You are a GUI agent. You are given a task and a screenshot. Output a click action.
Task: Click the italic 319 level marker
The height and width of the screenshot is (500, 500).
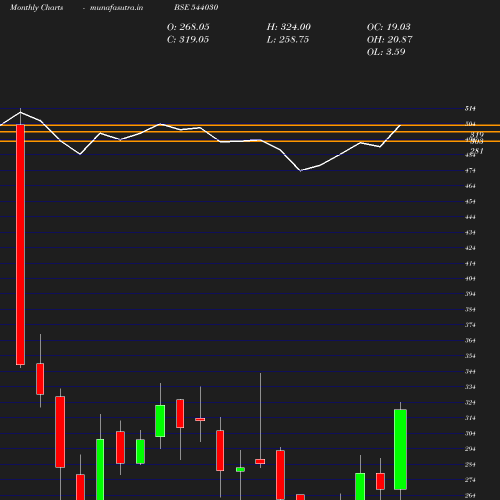click(x=477, y=135)
